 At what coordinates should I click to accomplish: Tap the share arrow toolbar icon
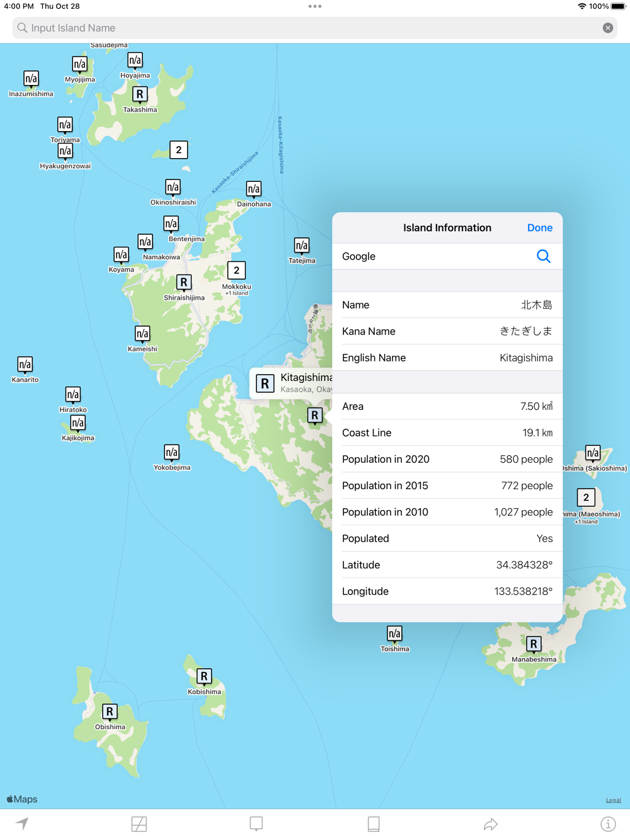tap(491, 824)
